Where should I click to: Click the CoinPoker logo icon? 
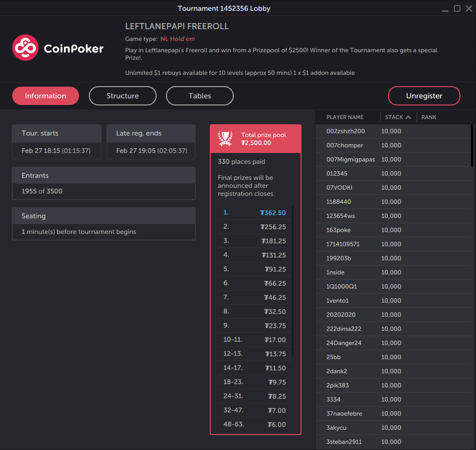pos(25,48)
